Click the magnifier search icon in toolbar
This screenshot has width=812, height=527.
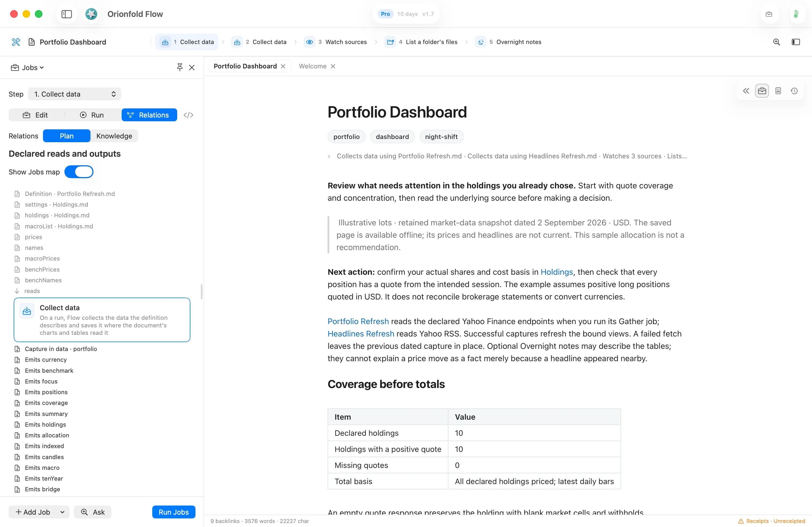coord(776,42)
